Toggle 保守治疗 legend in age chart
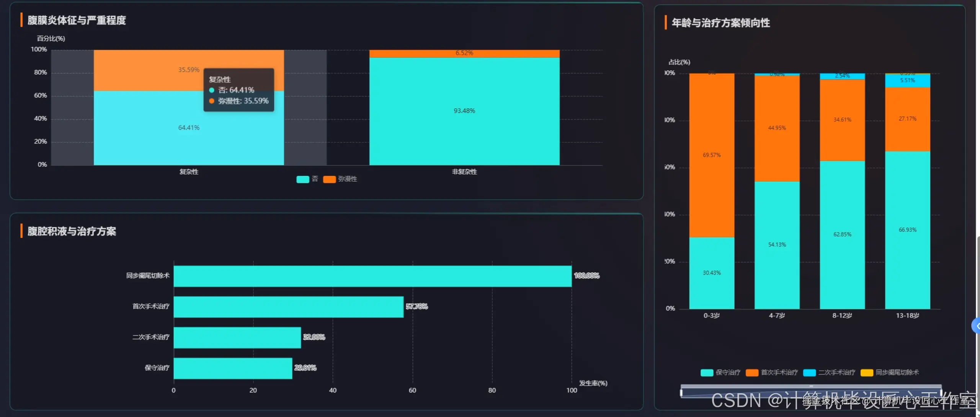Image resolution: width=980 pixels, height=417 pixels. point(707,372)
